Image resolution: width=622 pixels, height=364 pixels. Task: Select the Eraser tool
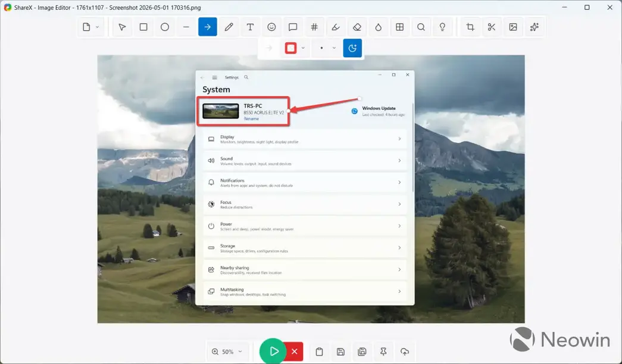pos(357,27)
